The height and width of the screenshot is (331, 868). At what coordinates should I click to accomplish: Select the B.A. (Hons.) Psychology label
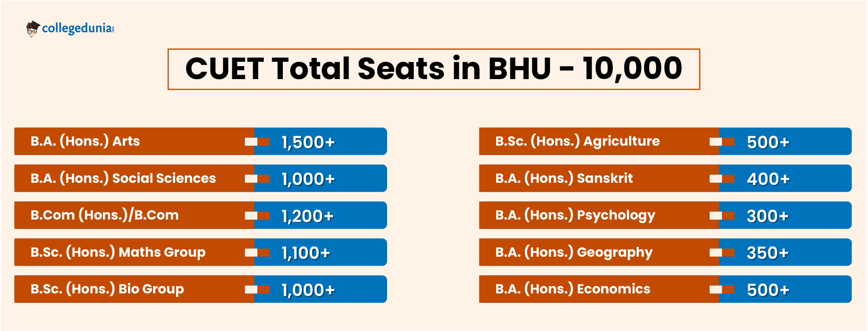[x=575, y=215]
